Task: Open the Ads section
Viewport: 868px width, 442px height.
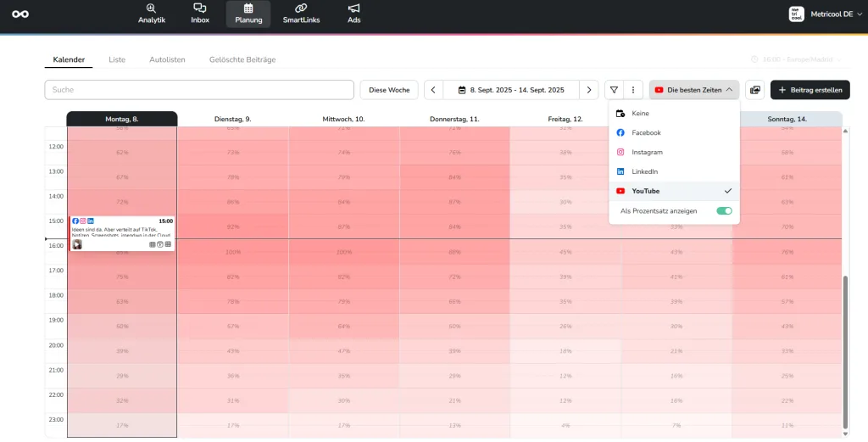Action: (x=354, y=14)
